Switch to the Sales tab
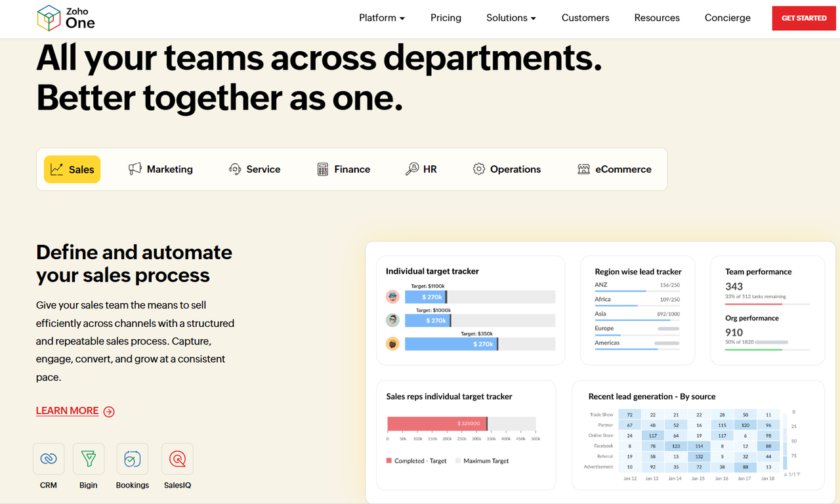This screenshot has height=504, width=840. [72, 169]
